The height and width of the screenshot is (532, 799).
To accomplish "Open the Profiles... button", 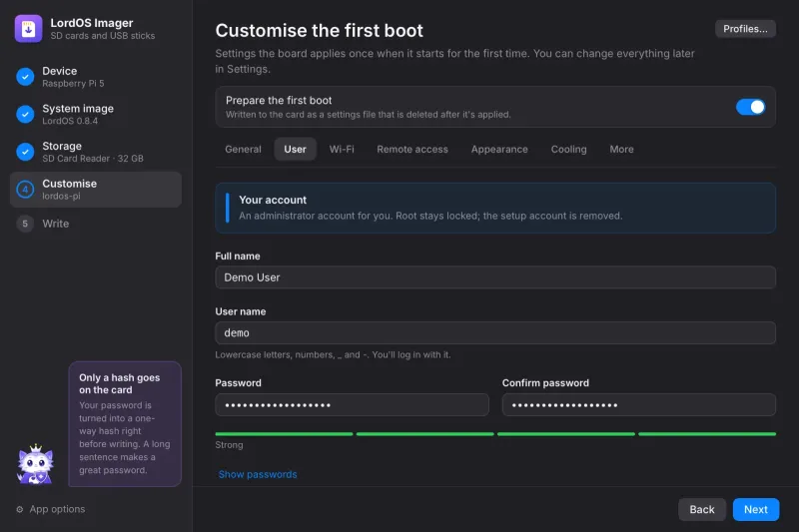I will [745, 29].
